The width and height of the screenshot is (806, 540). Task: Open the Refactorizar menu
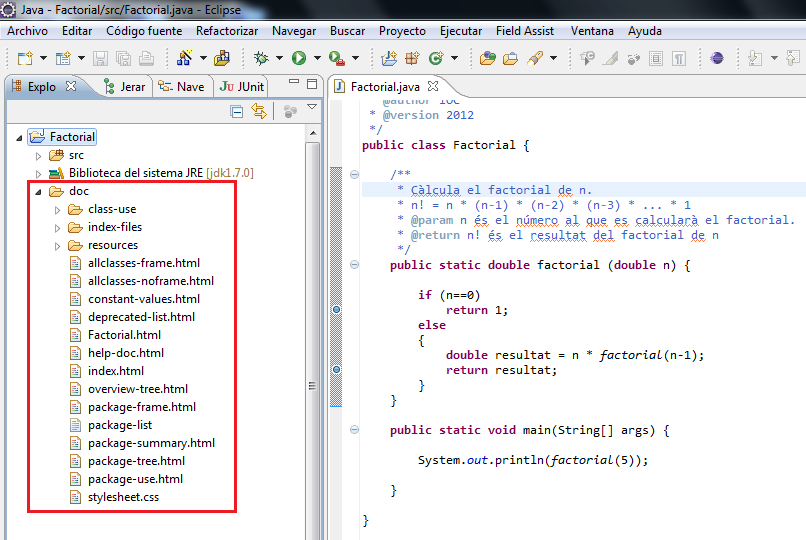coord(227,31)
